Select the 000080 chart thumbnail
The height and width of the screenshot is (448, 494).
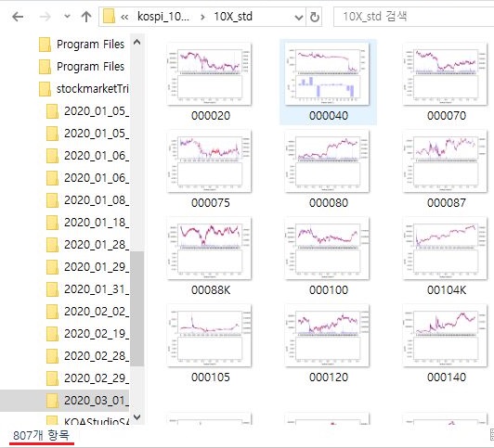click(x=327, y=161)
